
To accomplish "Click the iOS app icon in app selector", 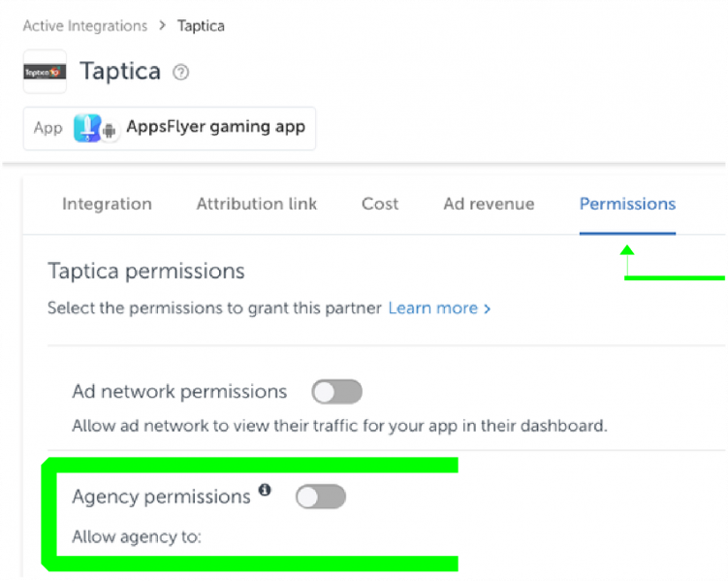I will [87, 128].
